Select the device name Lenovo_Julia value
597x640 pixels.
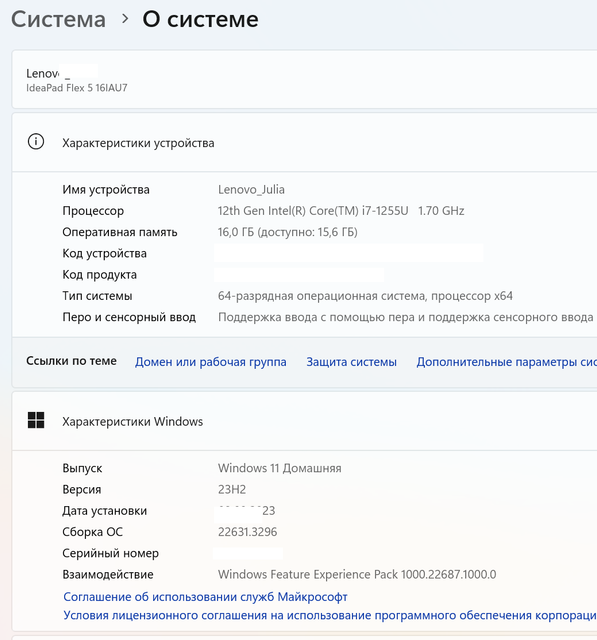click(251, 189)
